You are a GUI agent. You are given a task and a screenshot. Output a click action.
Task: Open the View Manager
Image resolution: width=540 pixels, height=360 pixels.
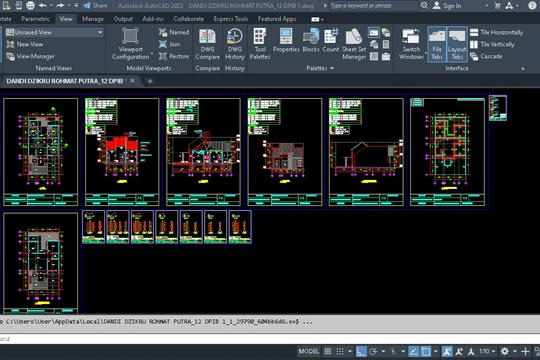(30, 56)
